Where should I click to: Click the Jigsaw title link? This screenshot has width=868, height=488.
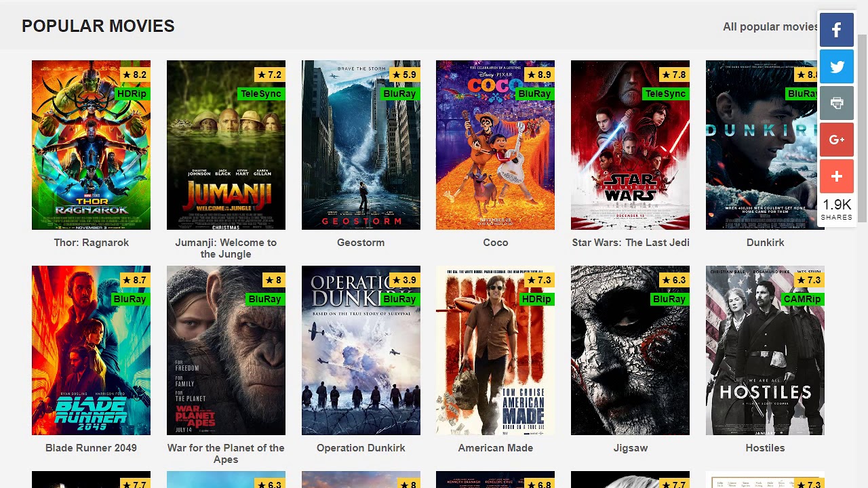click(x=630, y=448)
